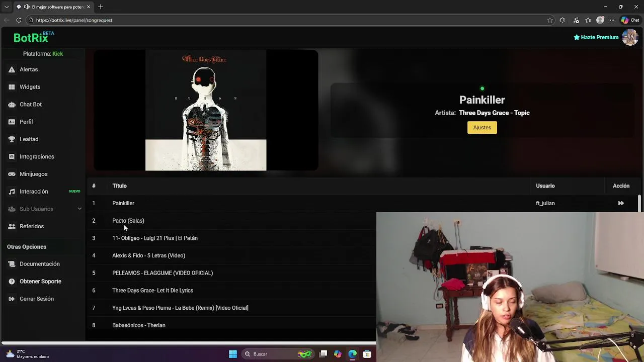The width and height of the screenshot is (644, 362).
Task: Open browser settings three-dots menu
Action: pos(612,20)
